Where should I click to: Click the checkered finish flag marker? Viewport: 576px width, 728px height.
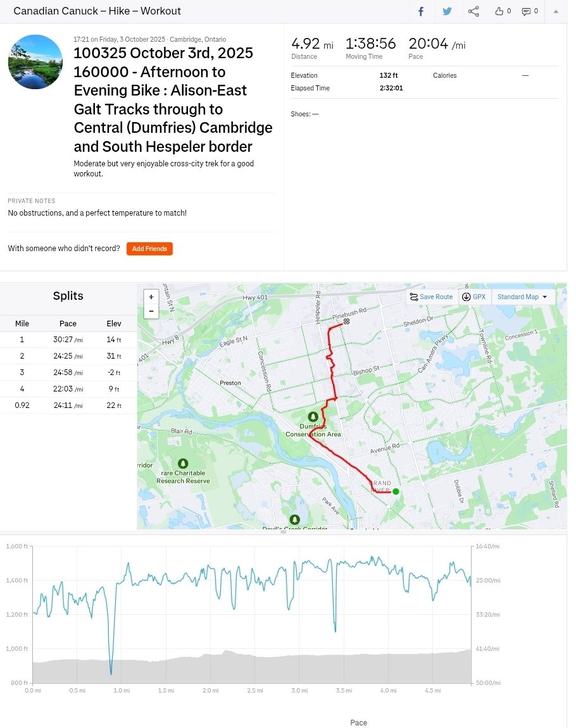346,321
